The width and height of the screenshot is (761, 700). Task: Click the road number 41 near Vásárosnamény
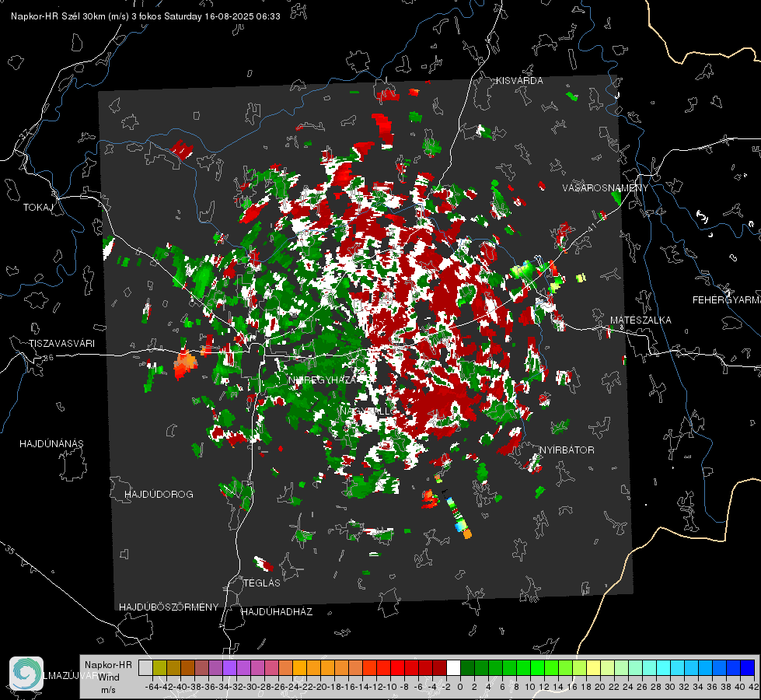point(591,227)
